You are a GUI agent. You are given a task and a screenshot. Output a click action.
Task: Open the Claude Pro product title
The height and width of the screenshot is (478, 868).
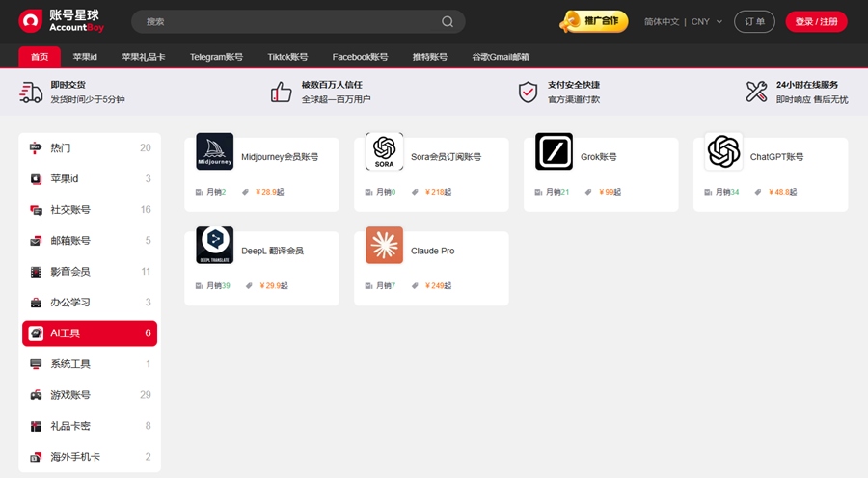coord(433,252)
